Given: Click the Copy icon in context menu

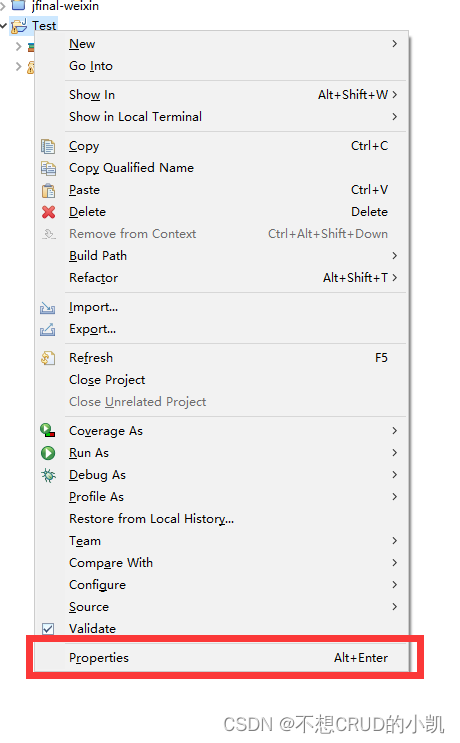Looking at the screenshot, I should click(x=48, y=146).
